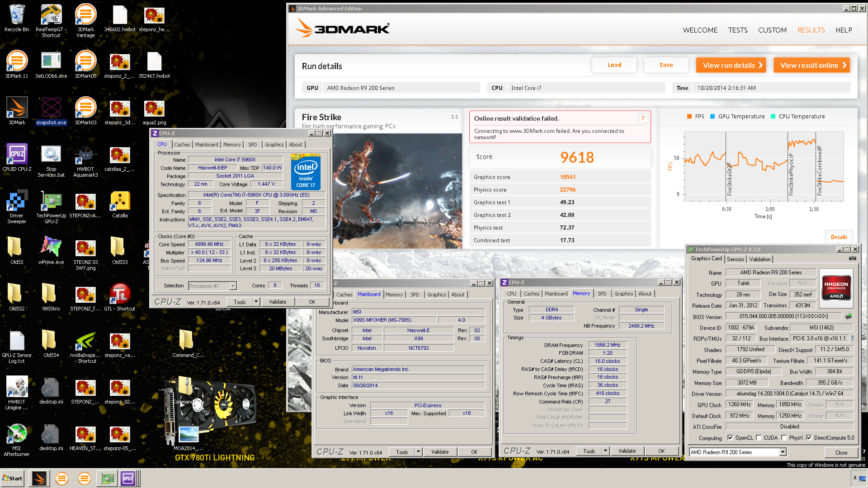Click View run details button
The height and width of the screenshot is (488, 868).
pyautogui.click(x=731, y=65)
